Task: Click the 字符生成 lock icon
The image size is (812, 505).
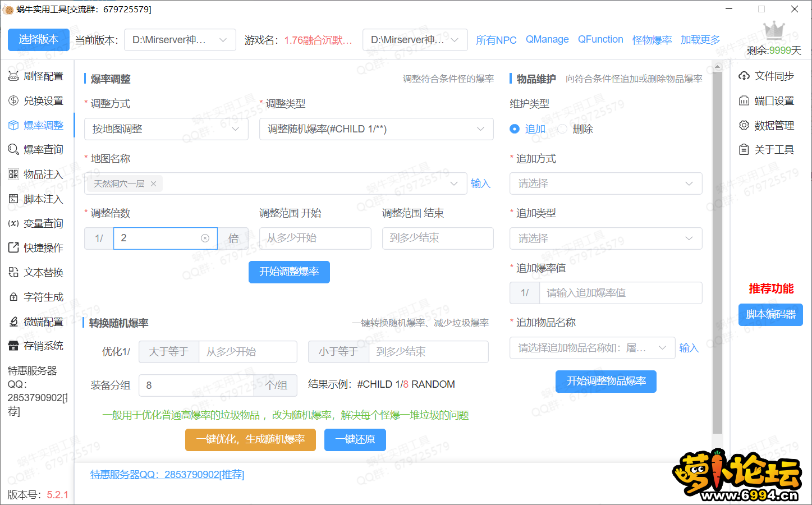Action: click(13, 297)
